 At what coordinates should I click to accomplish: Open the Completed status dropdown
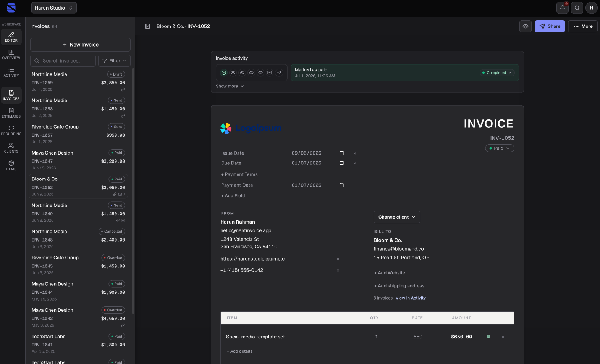point(497,73)
